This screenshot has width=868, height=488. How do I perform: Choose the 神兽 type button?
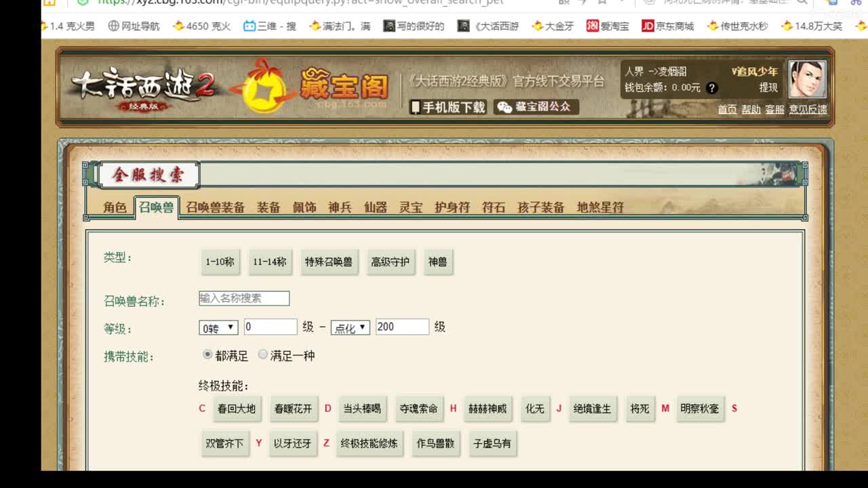(438, 262)
